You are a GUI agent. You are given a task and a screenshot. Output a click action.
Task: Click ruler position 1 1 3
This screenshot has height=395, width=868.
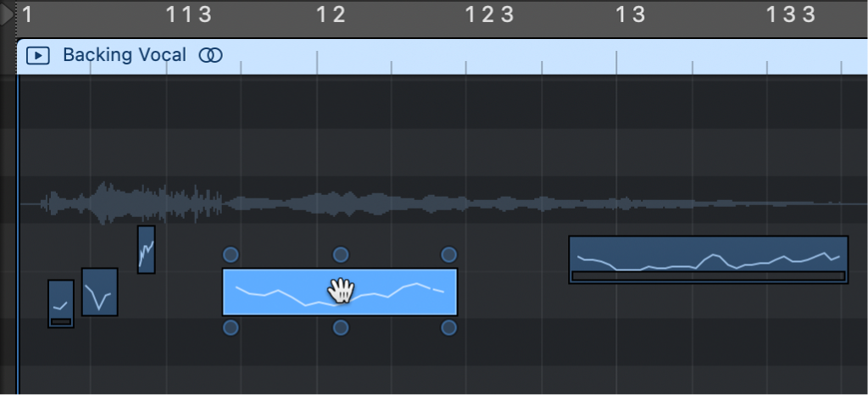[x=188, y=14]
